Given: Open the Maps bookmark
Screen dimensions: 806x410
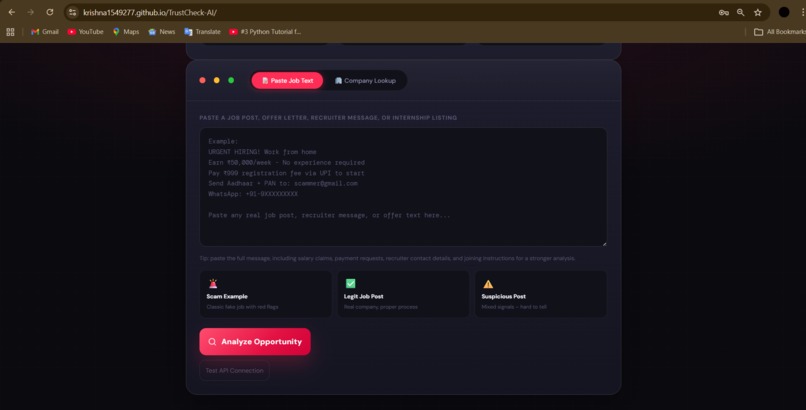Looking at the screenshot, I should pos(126,32).
